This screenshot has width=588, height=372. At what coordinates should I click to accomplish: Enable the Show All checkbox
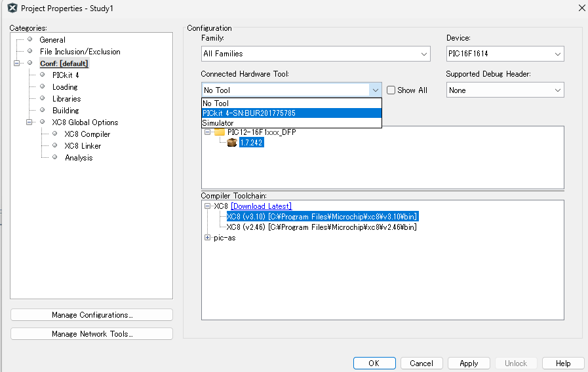[x=391, y=90]
